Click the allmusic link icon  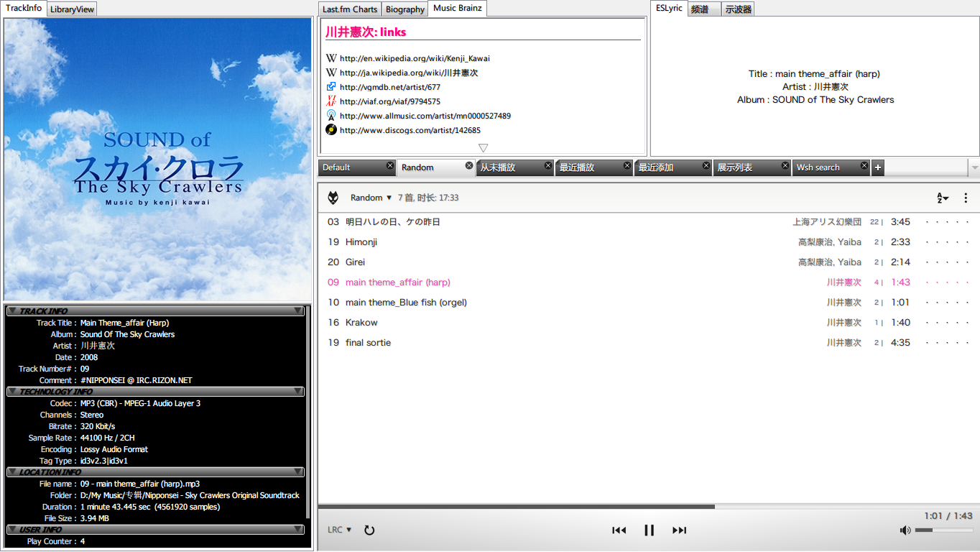(331, 116)
